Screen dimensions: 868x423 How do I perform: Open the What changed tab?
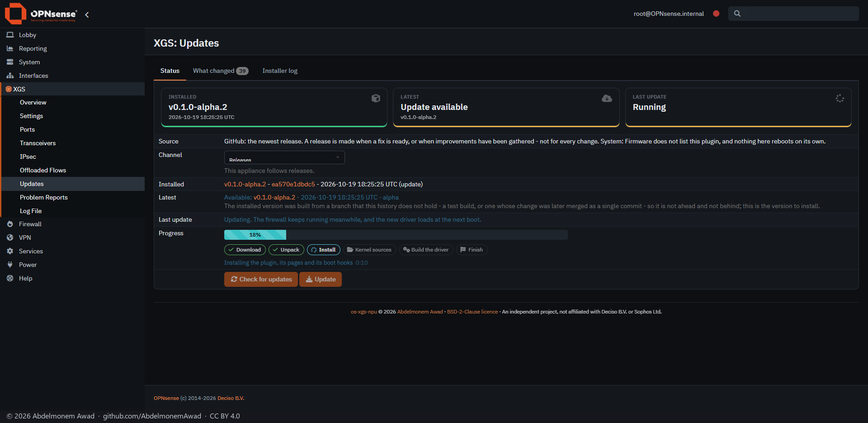[221, 71]
